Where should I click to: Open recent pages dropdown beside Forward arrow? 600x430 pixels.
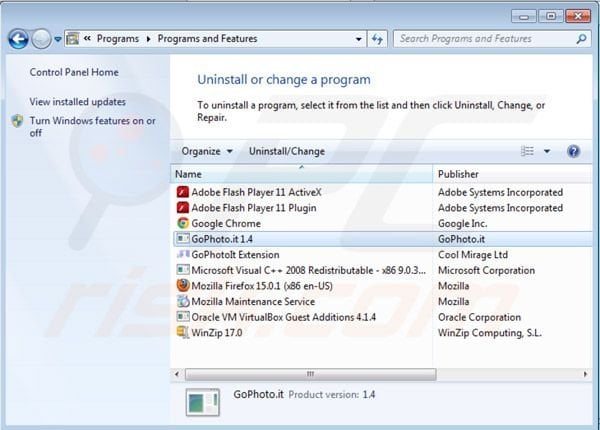57,39
